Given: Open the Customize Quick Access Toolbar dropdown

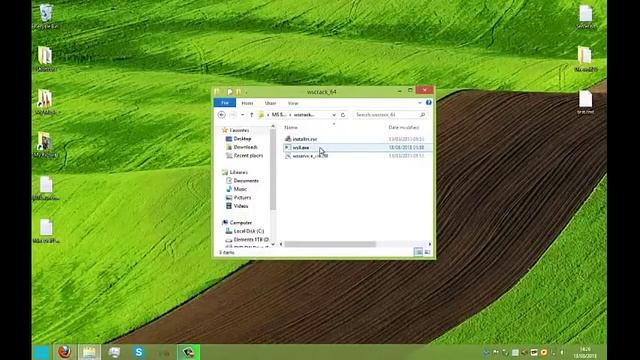Looking at the screenshot, I should tap(246, 92).
